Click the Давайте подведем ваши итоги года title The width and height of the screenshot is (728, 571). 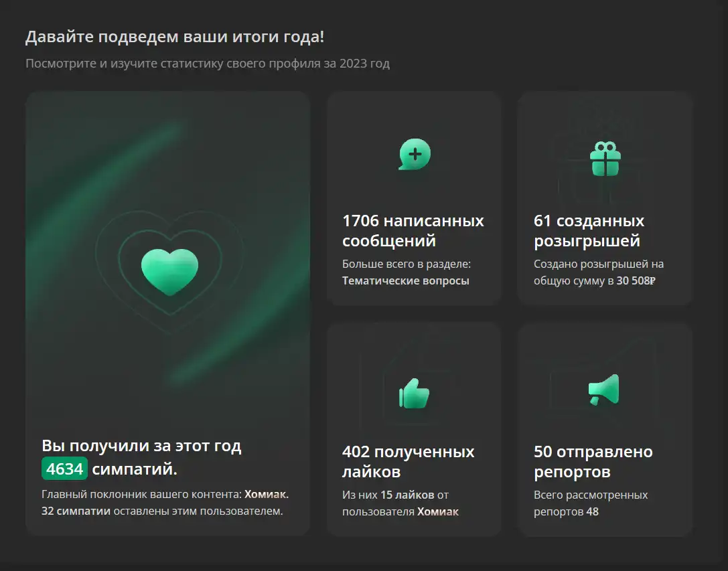[x=175, y=37]
